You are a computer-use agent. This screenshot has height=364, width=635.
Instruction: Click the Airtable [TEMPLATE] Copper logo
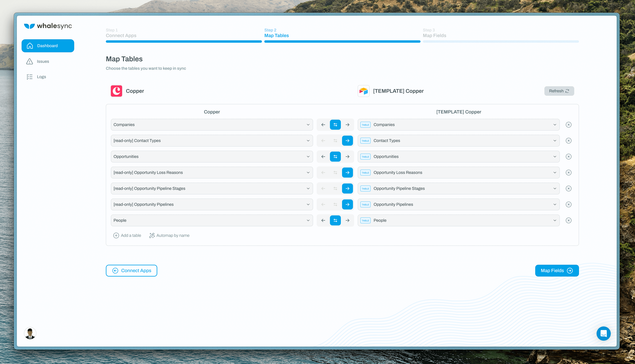pos(363,91)
